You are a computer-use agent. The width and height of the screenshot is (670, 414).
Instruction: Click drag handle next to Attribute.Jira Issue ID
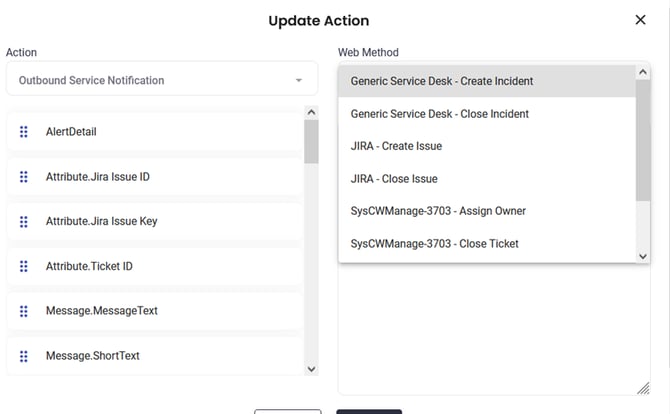24,177
